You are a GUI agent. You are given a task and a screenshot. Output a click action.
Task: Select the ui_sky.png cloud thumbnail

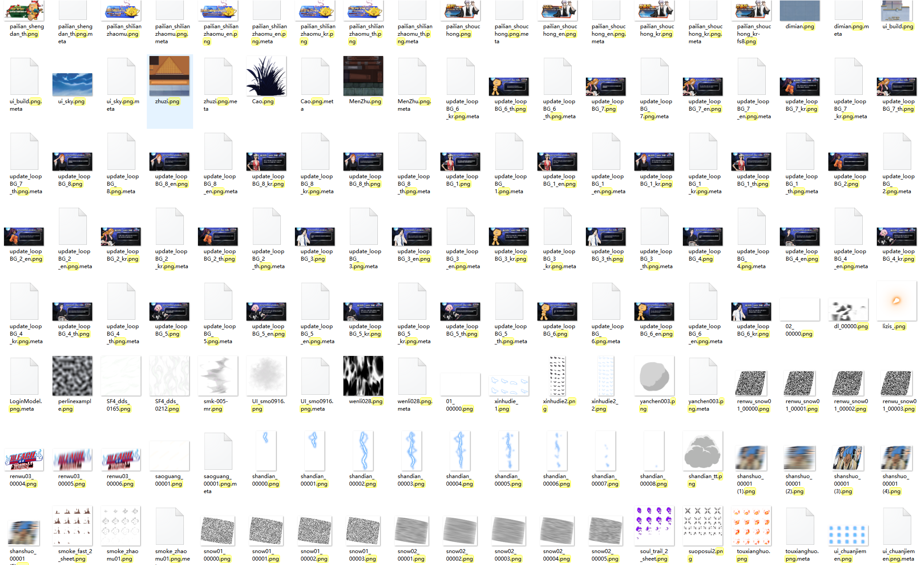pos(72,84)
